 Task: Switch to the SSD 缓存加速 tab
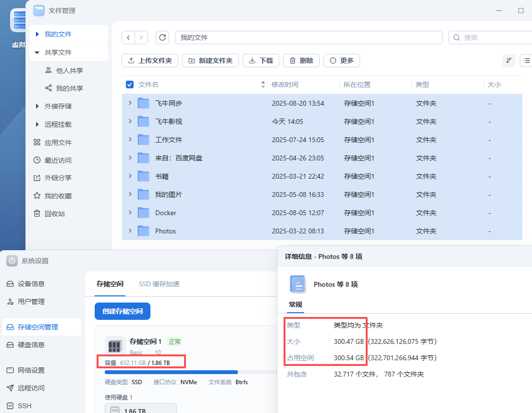pos(159,284)
